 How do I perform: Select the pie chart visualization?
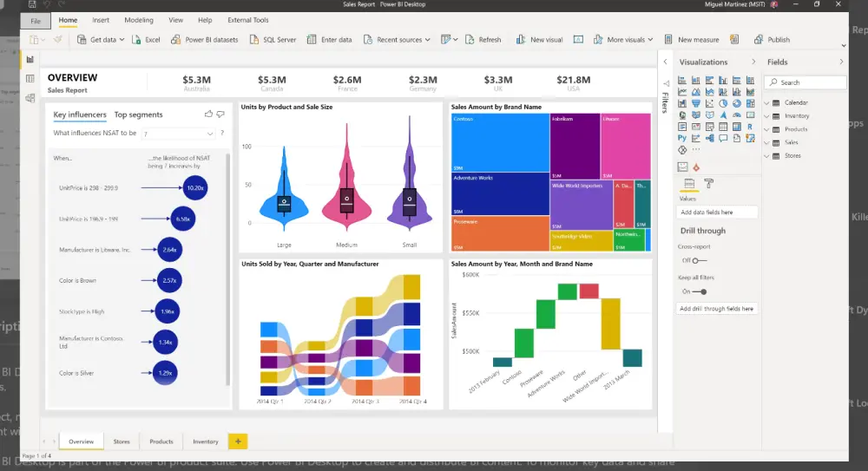pos(723,103)
